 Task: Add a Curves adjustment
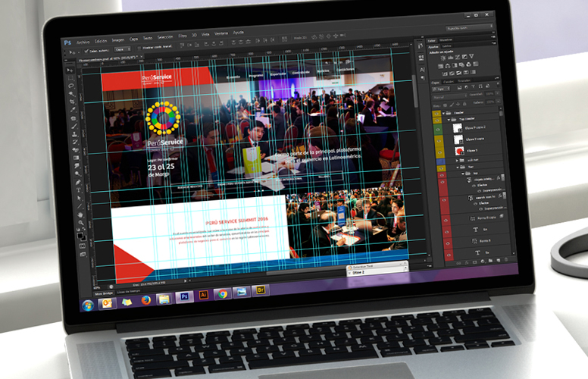click(458, 57)
